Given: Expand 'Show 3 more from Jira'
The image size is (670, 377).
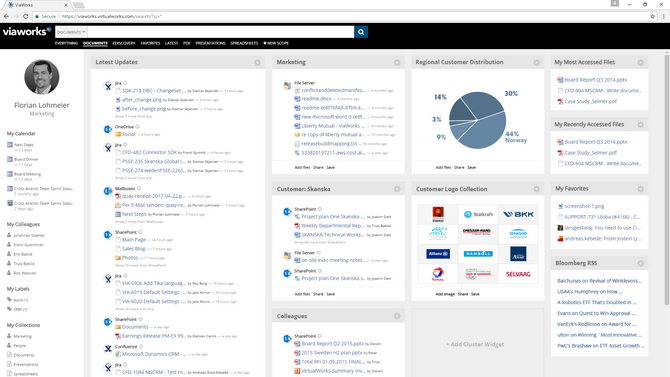Looking at the screenshot, I should click(133, 116).
